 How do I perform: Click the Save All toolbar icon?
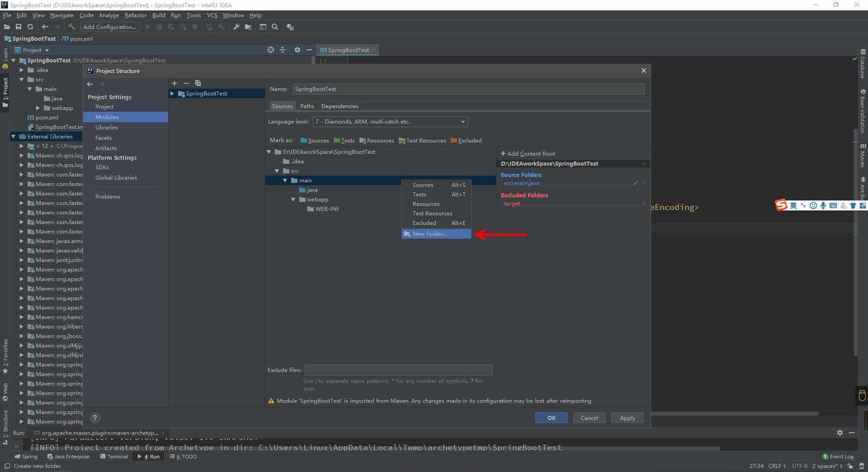(19, 27)
